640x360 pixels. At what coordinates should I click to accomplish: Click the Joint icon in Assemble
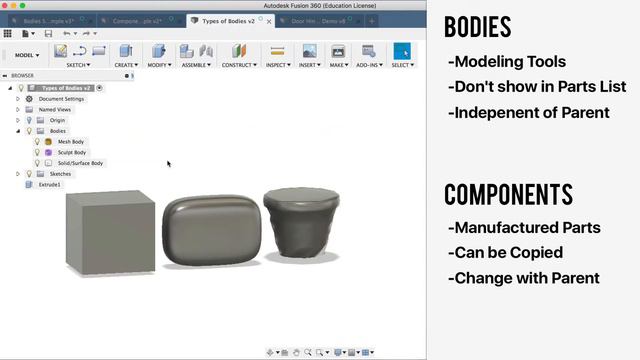click(x=206, y=51)
